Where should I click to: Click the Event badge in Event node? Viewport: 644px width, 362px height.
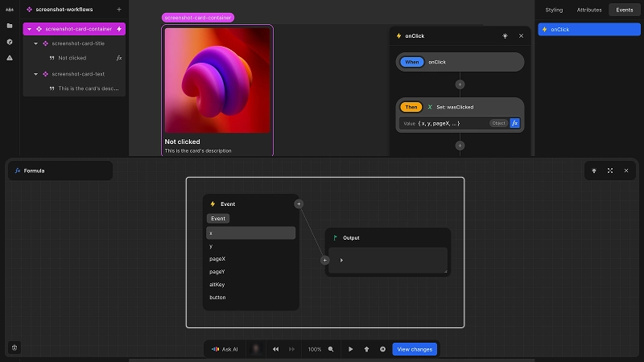click(x=218, y=219)
